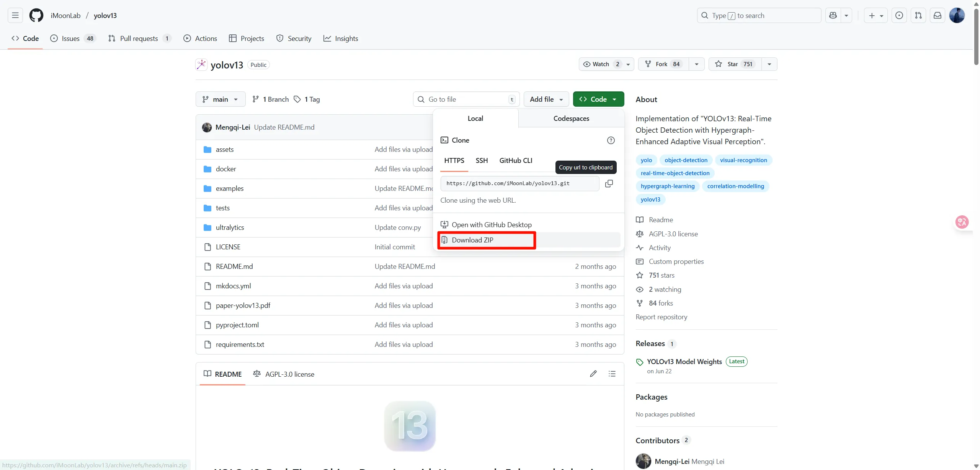
Task: Open the Add file dropdown
Action: (546, 99)
